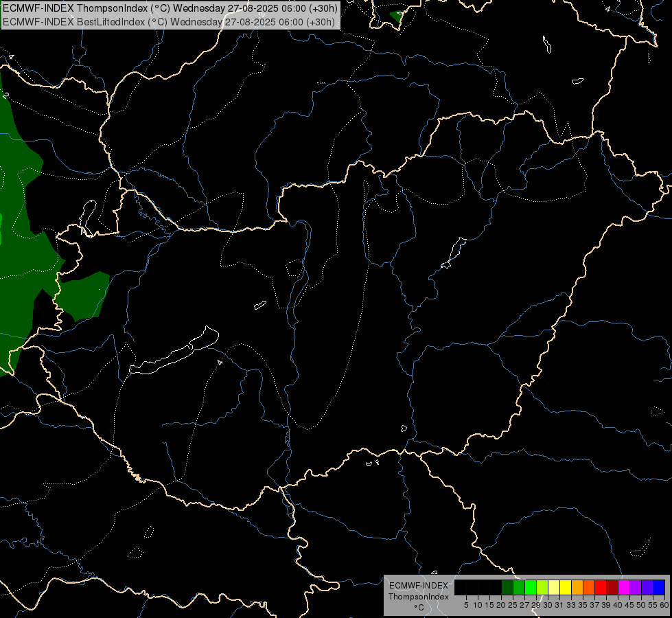Viewport: 672px width, 618px height.
Task: Click legend tick value 20
Action: pos(501,605)
